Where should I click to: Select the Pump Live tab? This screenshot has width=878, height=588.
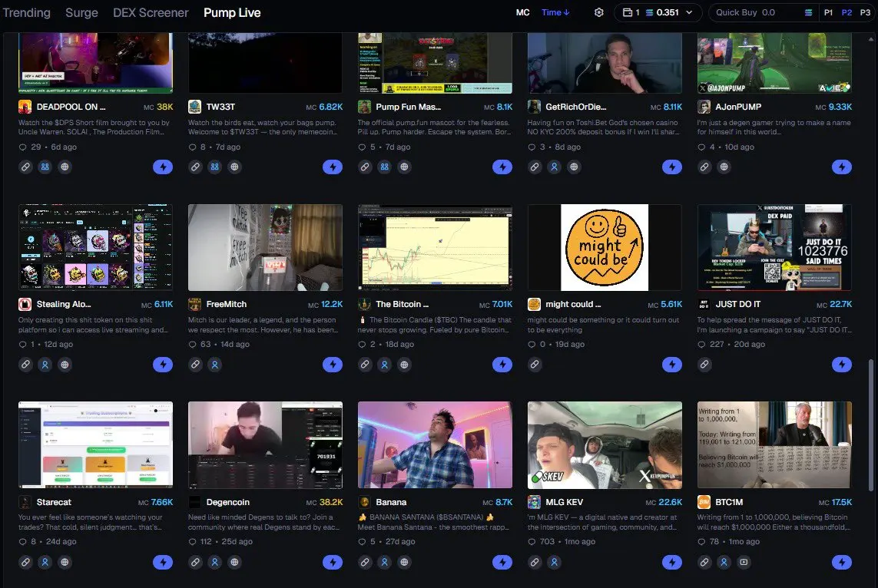pyautogui.click(x=232, y=12)
